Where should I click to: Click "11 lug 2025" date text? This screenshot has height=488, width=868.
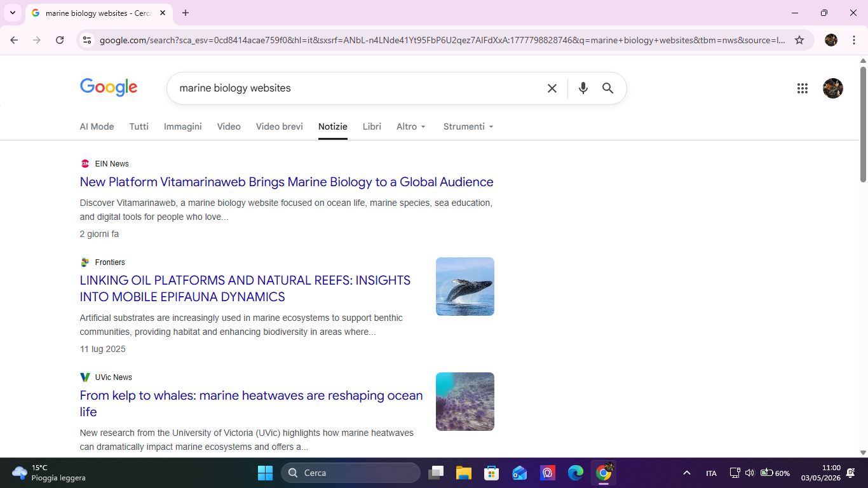[103, 349]
